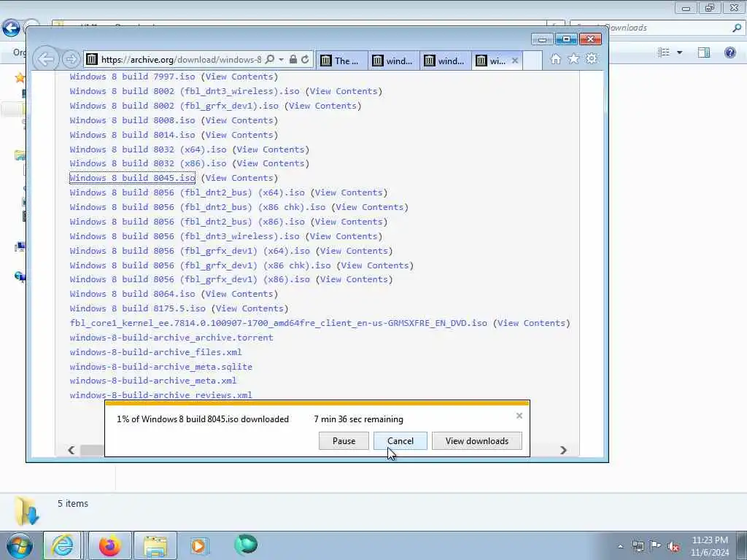
Task: Open the IE Tools gear icon
Action: 592,59
